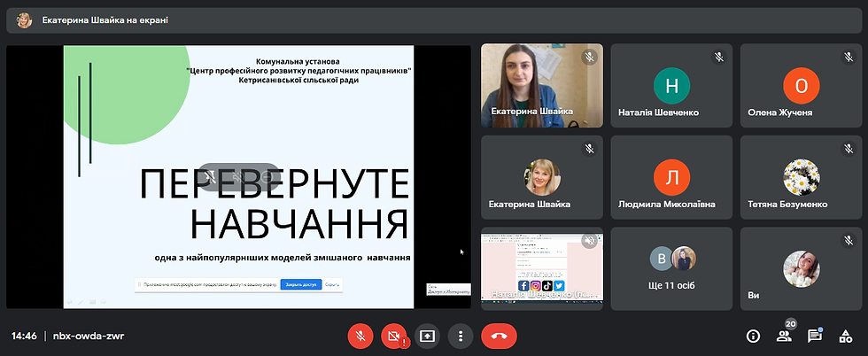Click the orange Л avatar of Людмила Миколаївна
The height and width of the screenshot is (356, 868).
point(671,178)
